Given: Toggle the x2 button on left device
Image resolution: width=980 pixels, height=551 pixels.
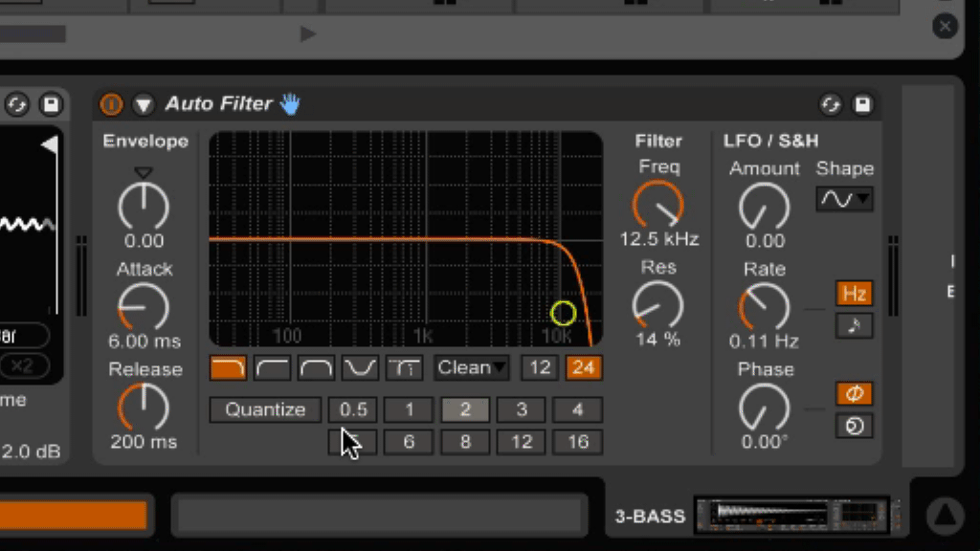Looking at the screenshot, I should (23, 366).
